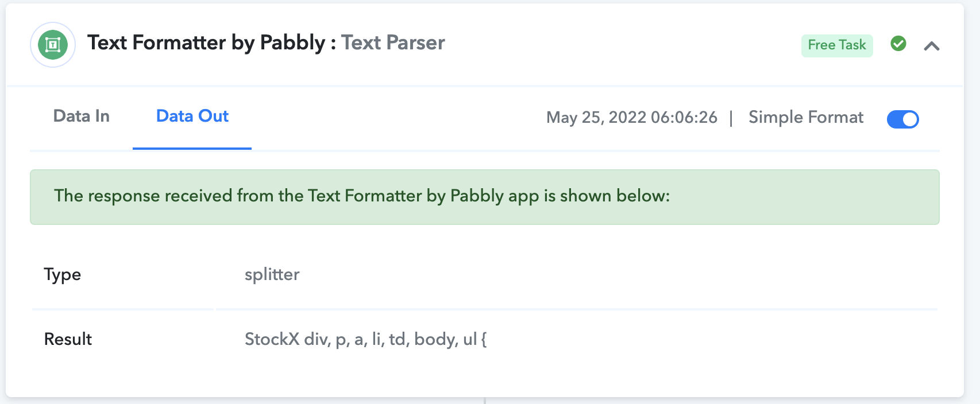
Task: Toggle the Simple Format switch
Action: (903, 119)
